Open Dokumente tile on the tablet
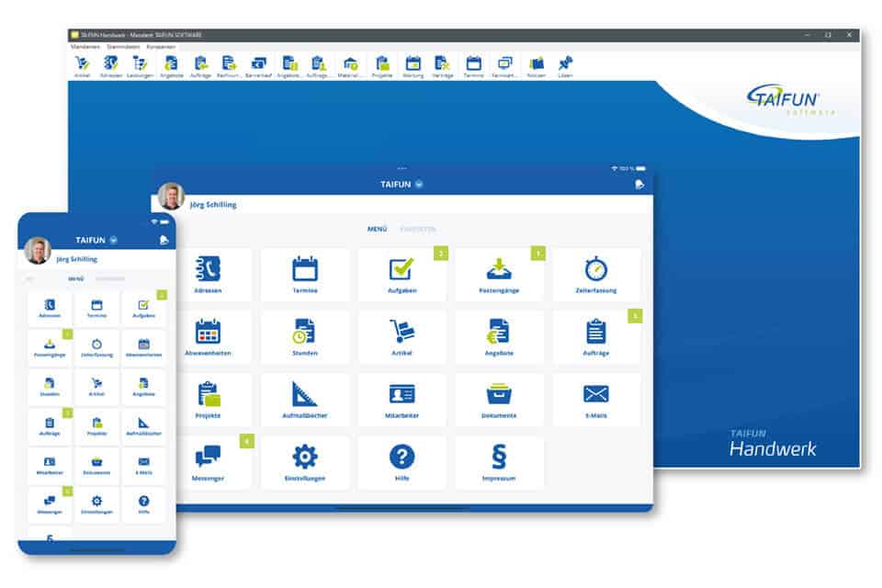The width and height of the screenshot is (882, 588). pos(499,399)
